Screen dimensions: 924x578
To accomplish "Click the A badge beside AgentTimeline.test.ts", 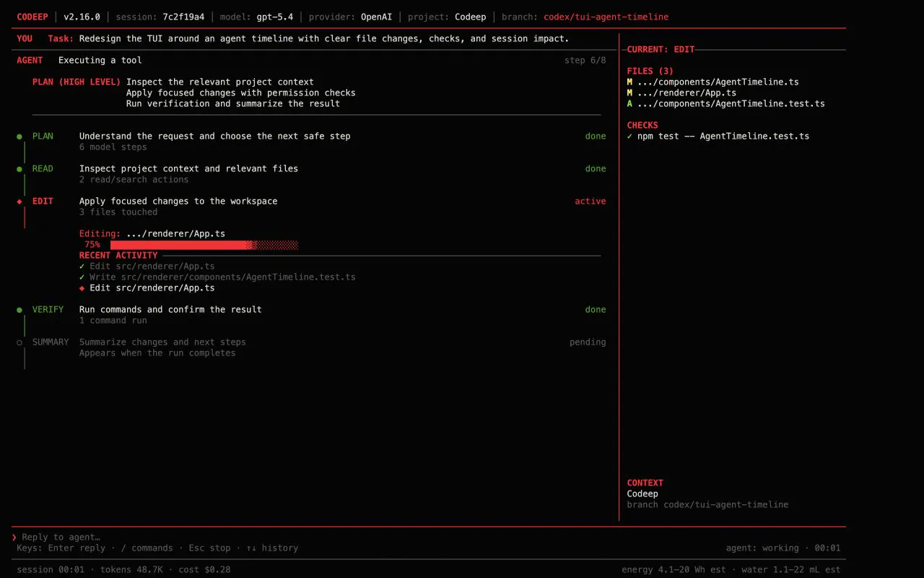I will [629, 104].
